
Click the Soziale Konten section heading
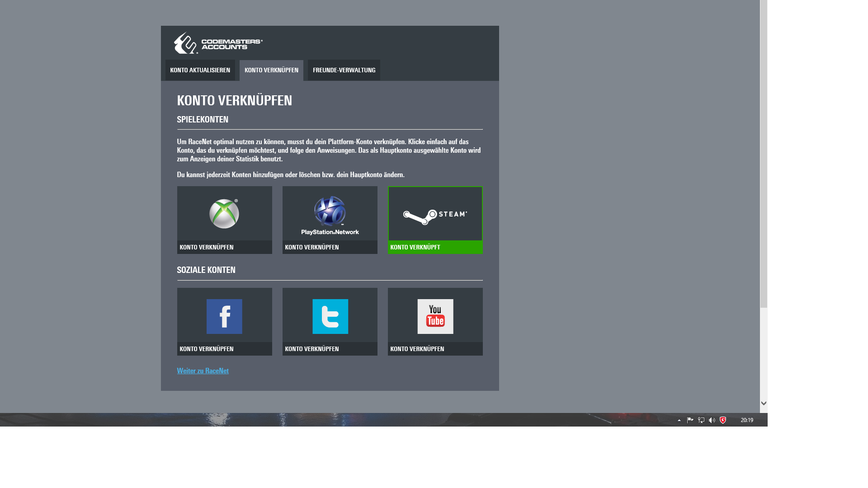(206, 270)
